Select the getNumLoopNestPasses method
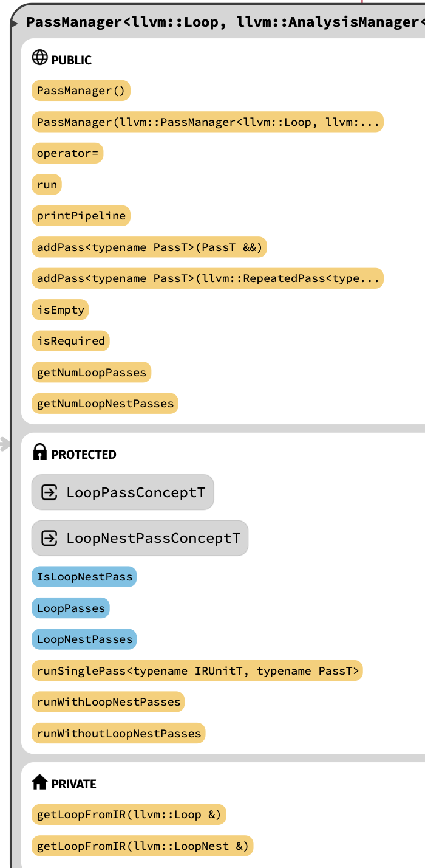Image resolution: width=425 pixels, height=868 pixels. coord(105,404)
